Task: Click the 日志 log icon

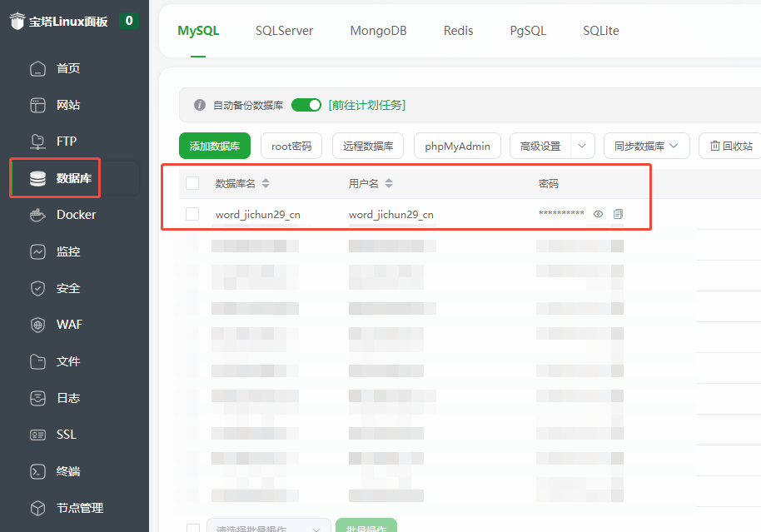Action: pyautogui.click(x=37, y=398)
